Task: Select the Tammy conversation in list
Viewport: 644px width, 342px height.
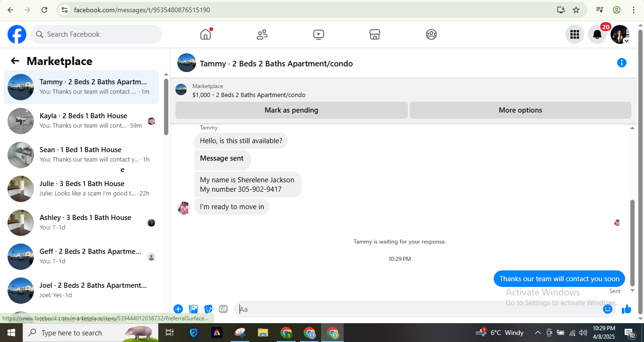Action: click(81, 87)
